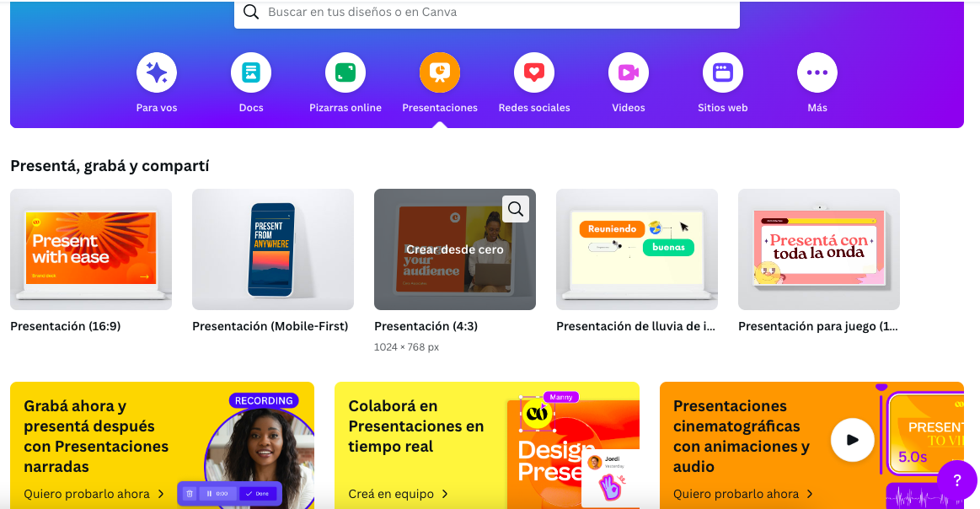The width and height of the screenshot is (980, 509).
Task: Select the Videos category icon
Action: coord(628,72)
